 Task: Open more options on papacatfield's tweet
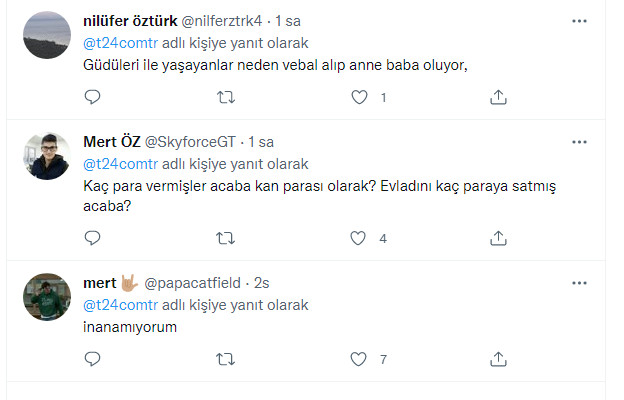tap(579, 283)
